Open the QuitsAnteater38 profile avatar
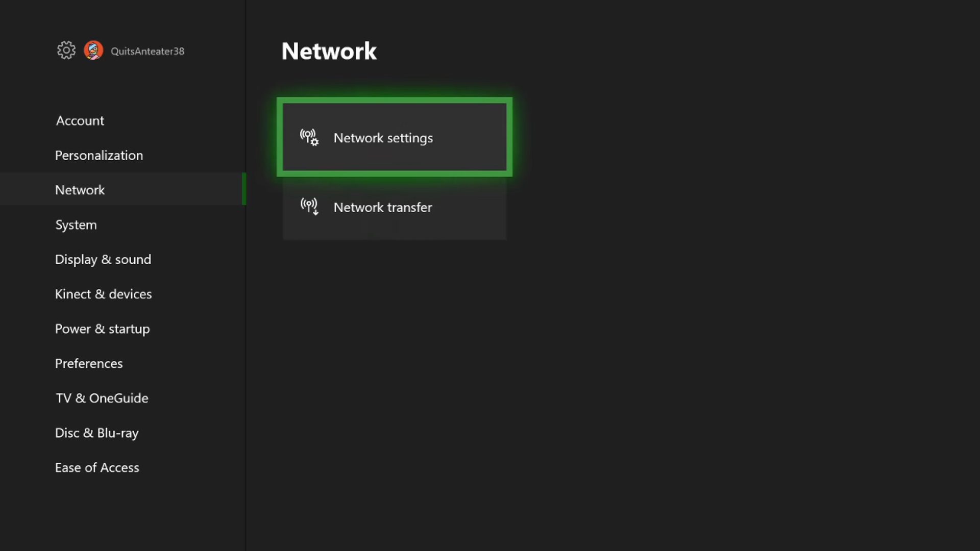Viewport: 980px width, 551px height. pyautogui.click(x=93, y=51)
